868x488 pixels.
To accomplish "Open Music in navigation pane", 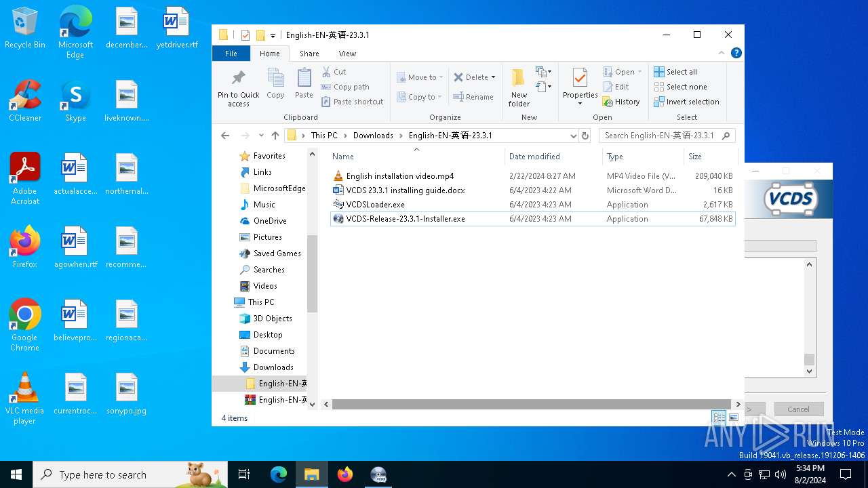I will point(264,205).
